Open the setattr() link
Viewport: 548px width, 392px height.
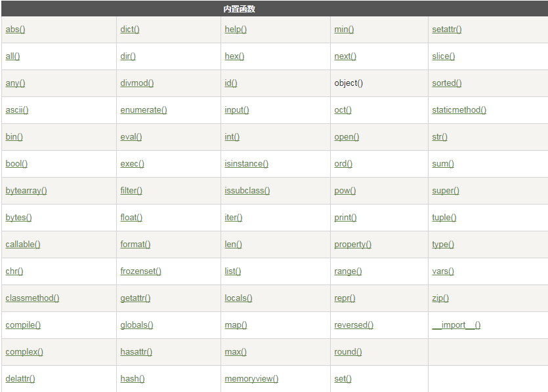446,29
